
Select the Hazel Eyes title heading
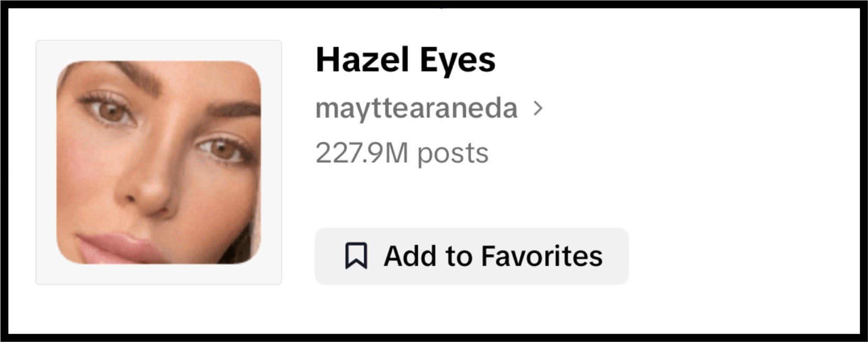pyautogui.click(x=405, y=59)
